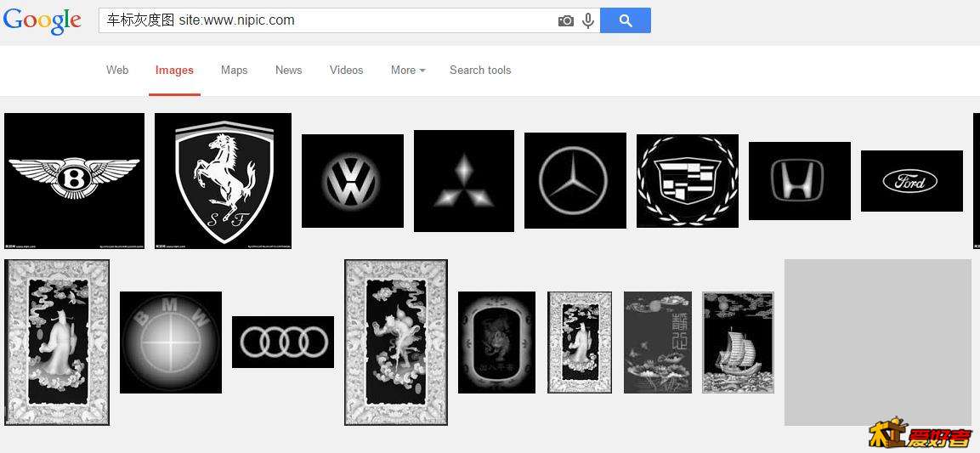Viewport: 980px width, 453px height.
Task: Select the Honda logo thumbnail
Action: click(x=799, y=181)
